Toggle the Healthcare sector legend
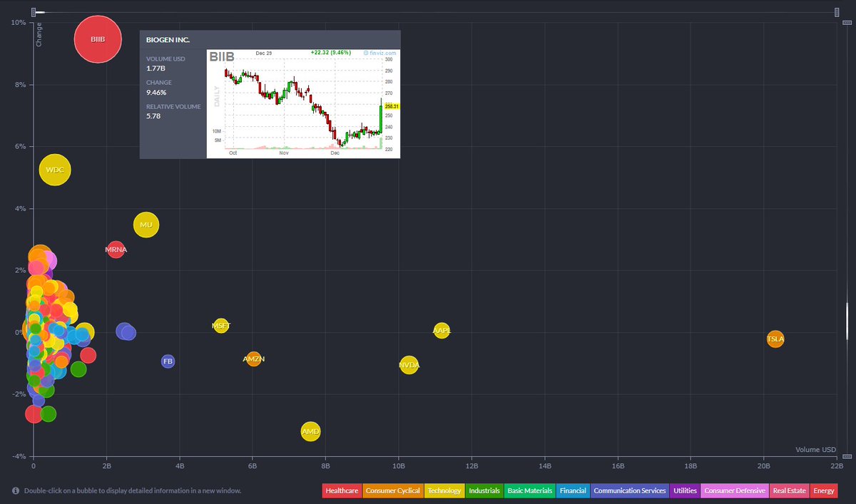This screenshot has height=504, width=856. pyautogui.click(x=342, y=490)
